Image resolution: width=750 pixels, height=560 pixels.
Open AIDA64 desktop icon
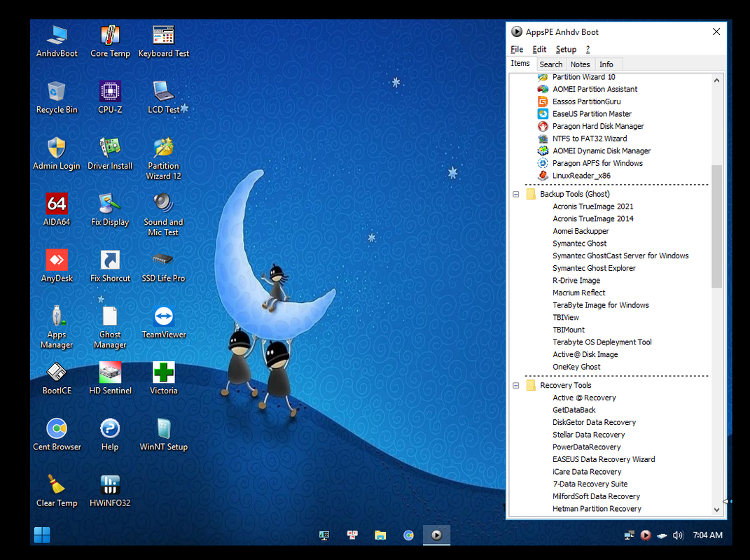pyautogui.click(x=57, y=209)
